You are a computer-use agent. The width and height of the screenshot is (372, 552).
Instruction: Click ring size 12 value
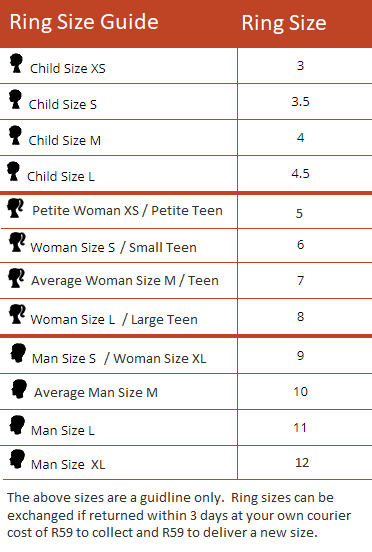tap(302, 463)
